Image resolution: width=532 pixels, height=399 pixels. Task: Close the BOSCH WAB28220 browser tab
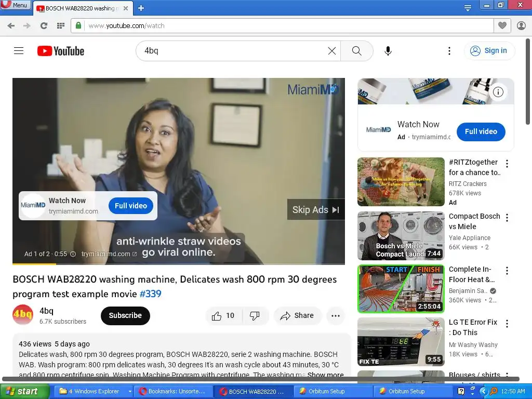126,8
